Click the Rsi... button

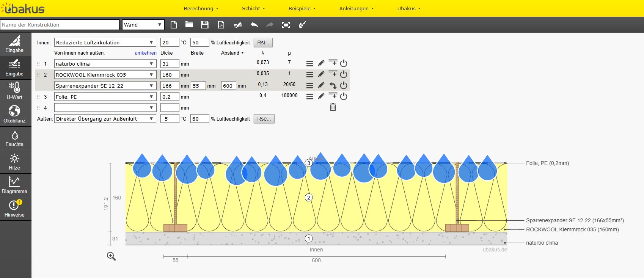(x=263, y=42)
